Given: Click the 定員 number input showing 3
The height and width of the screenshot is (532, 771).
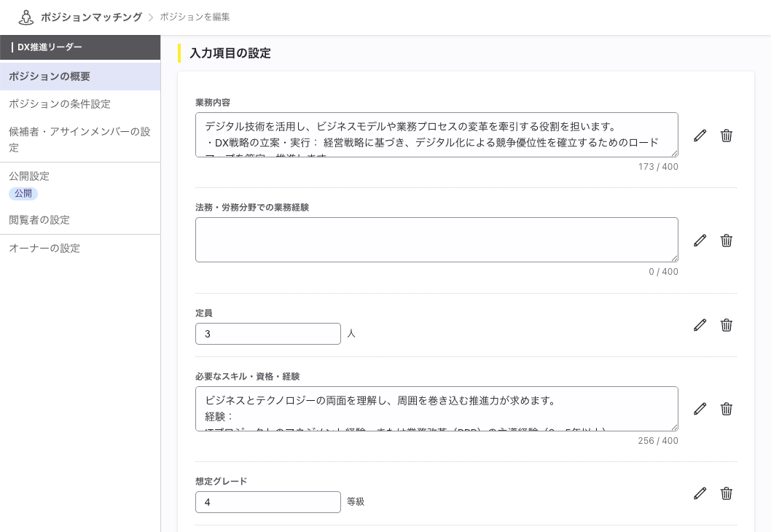Looking at the screenshot, I should [x=268, y=334].
